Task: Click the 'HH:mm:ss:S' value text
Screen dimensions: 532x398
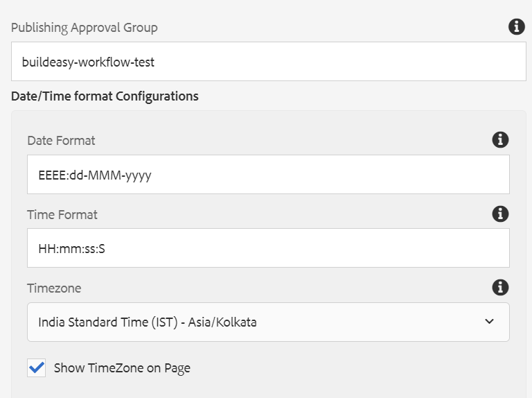Action: [x=72, y=249]
